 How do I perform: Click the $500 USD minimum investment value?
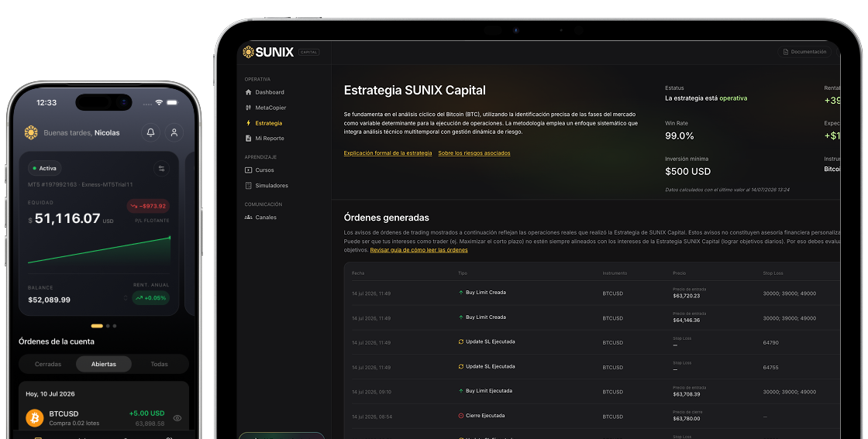(687, 171)
